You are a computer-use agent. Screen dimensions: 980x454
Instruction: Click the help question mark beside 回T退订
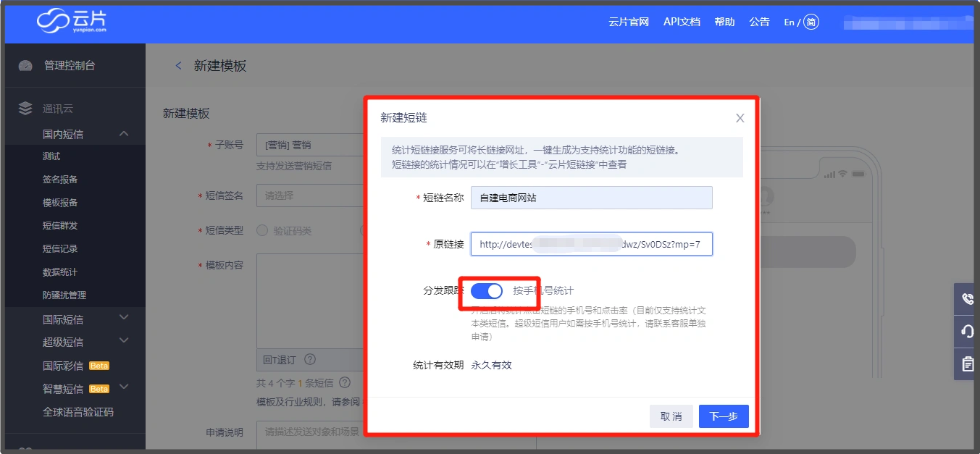pyautogui.click(x=310, y=359)
